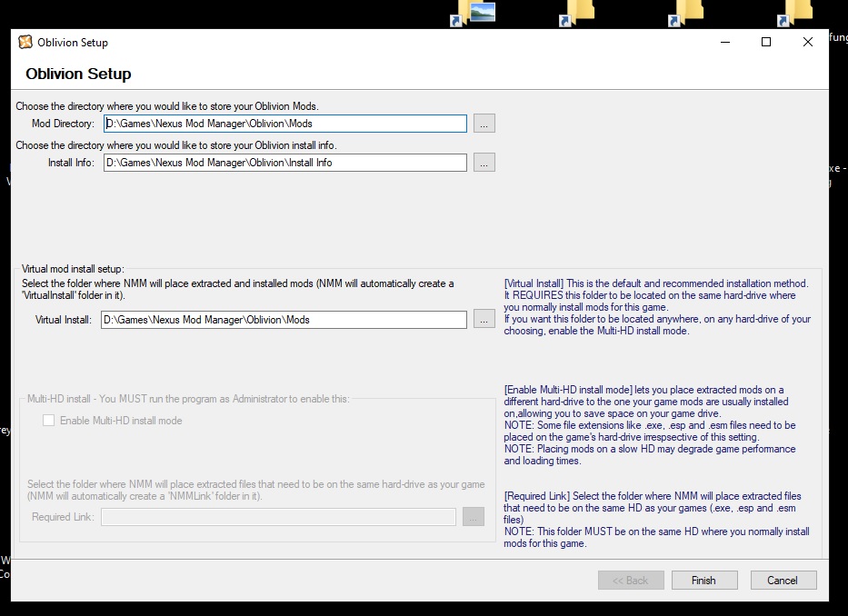Browse for the Mod Directory folder
Viewport: 848px width, 616px height.
point(484,124)
